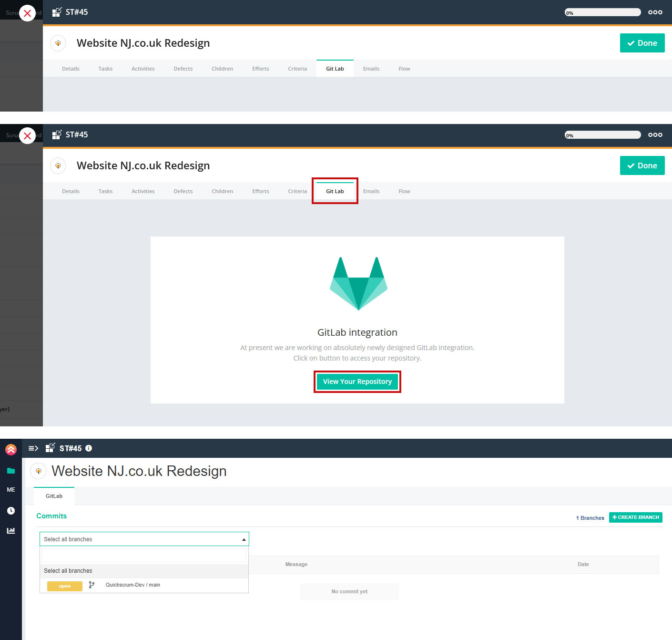672x640 pixels.
Task: Click the GitLab fox logo
Action: coord(358,283)
